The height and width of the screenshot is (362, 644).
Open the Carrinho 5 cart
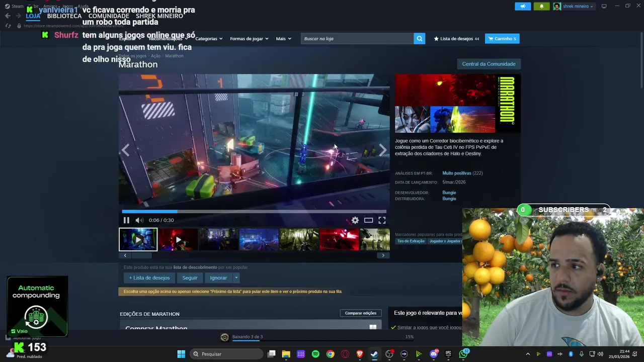pos(502,39)
